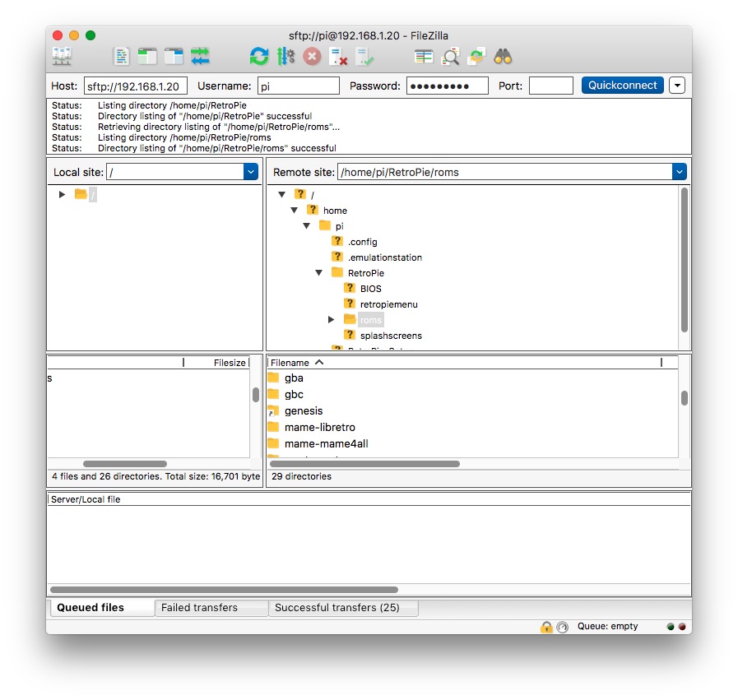Click the encryption lock icon in status bar
The height and width of the screenshot is (700, 738).
(x=546, y=627)
